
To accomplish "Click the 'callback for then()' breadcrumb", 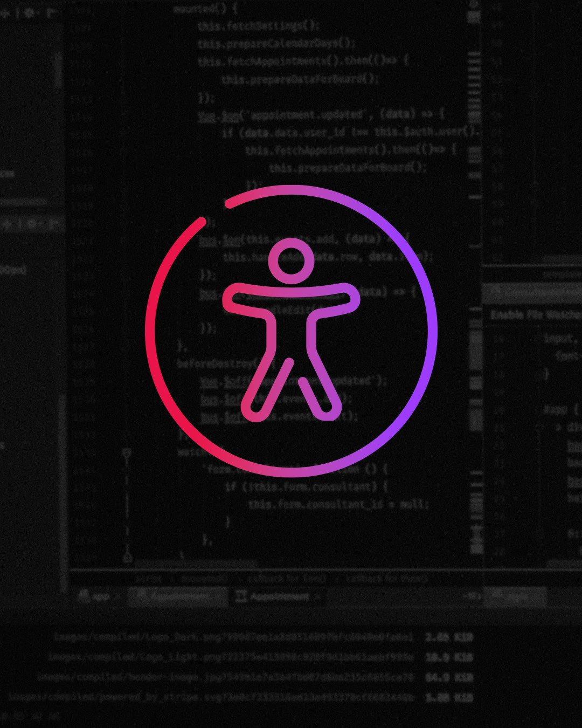I will pos(386,579).
